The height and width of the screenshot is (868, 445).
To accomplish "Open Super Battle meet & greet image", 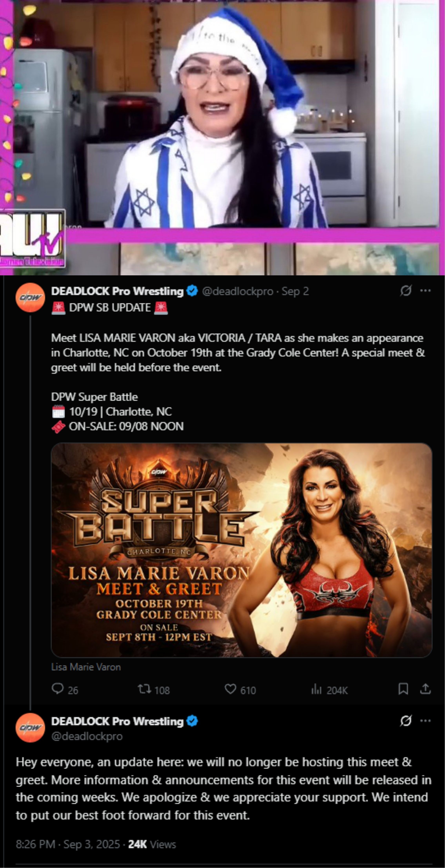I will (242, 550).
